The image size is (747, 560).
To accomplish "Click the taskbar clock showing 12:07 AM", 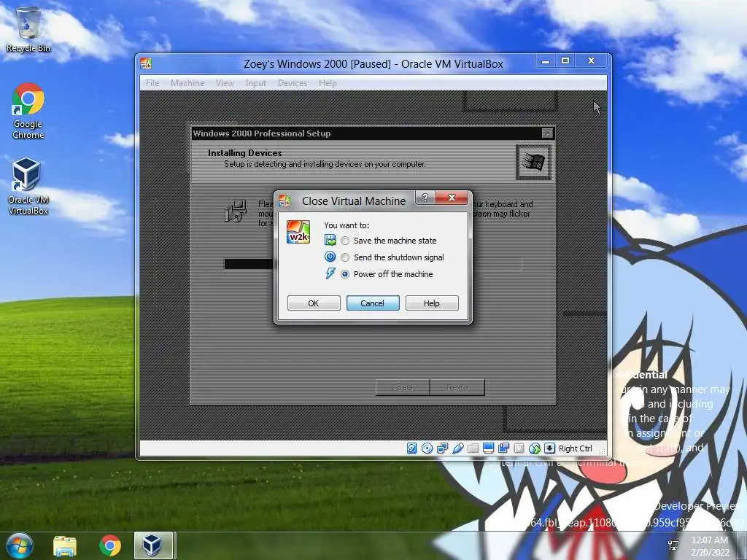I will [710, 546].
